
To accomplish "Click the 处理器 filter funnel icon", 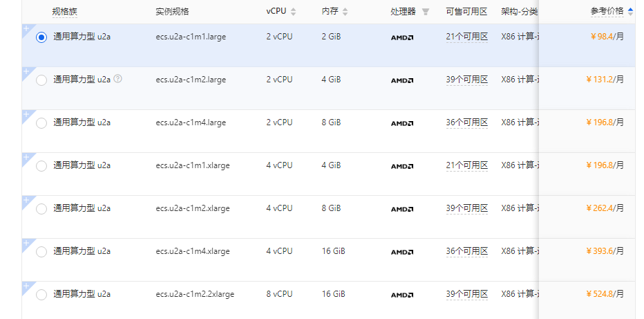I will [426, 12].
